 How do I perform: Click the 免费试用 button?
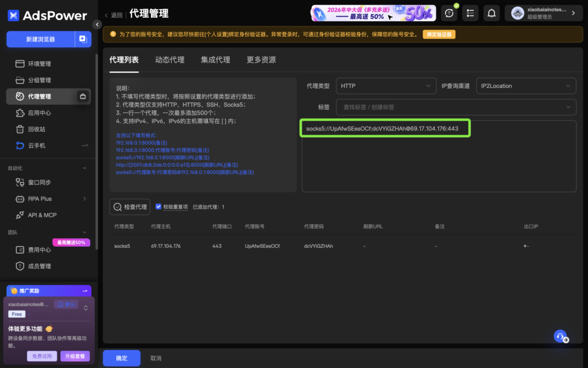click(x=42, y=356)
